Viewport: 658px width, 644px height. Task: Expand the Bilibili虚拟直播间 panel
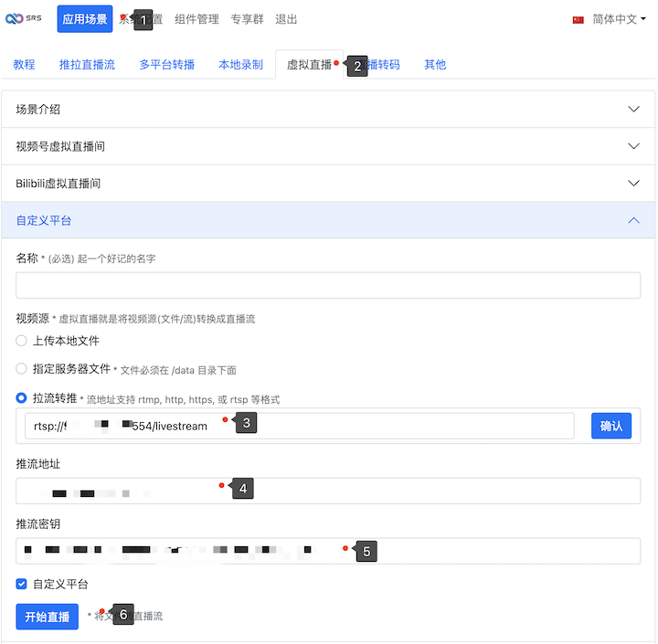pyautogui.click(x=328, y=184)
